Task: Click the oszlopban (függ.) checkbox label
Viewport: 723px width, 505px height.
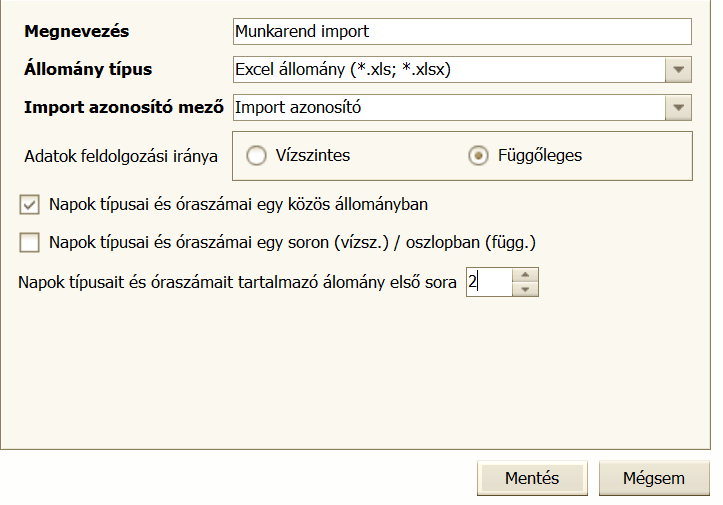Action: pyautogui.click(x=292, y=242)
